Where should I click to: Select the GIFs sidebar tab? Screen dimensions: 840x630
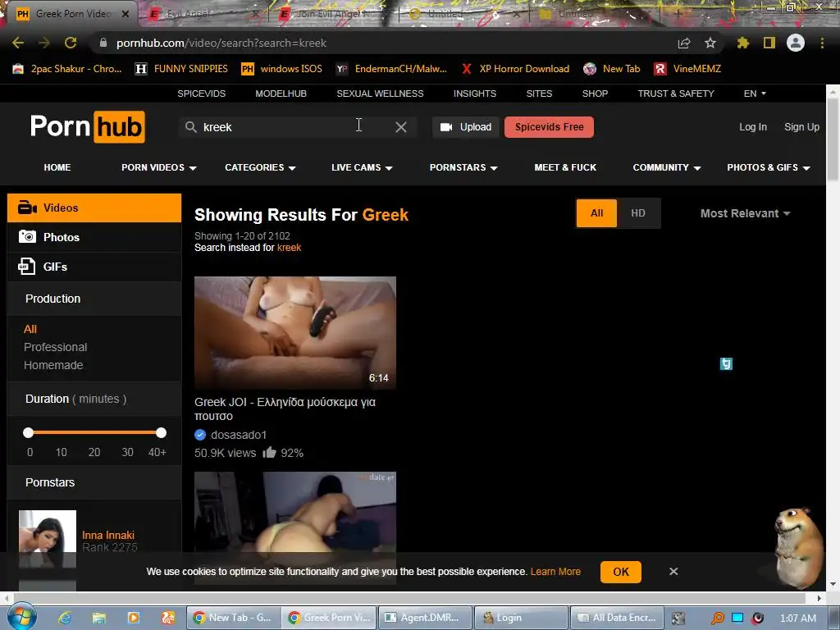pos(94,267)
